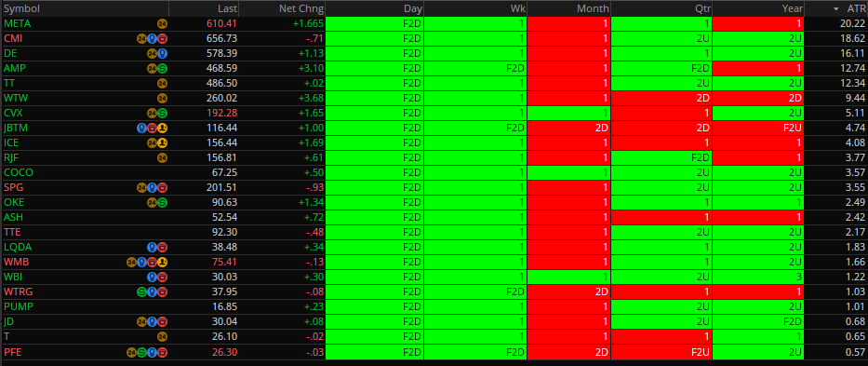Click the 24-hour trading icon beside META

click(x=162, y=24)
